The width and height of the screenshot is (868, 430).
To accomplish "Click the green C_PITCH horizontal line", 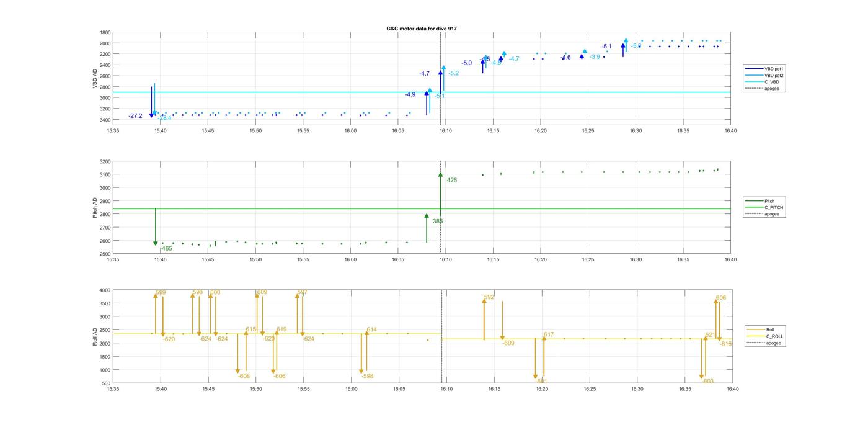I will point(422,208).
